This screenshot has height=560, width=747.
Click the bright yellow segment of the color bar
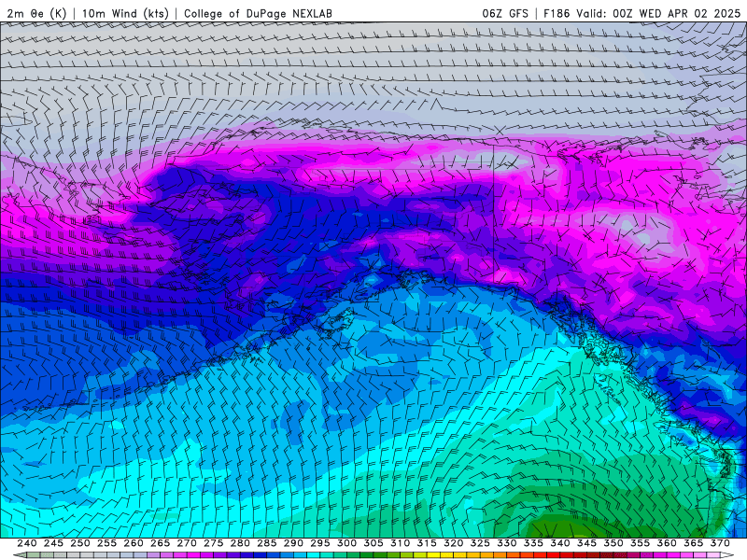pyautogui.click(x=433, y=555)
